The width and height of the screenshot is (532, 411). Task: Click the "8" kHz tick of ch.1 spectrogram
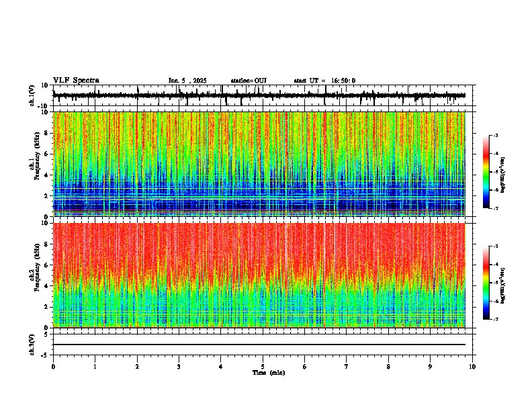coord(47,133)
